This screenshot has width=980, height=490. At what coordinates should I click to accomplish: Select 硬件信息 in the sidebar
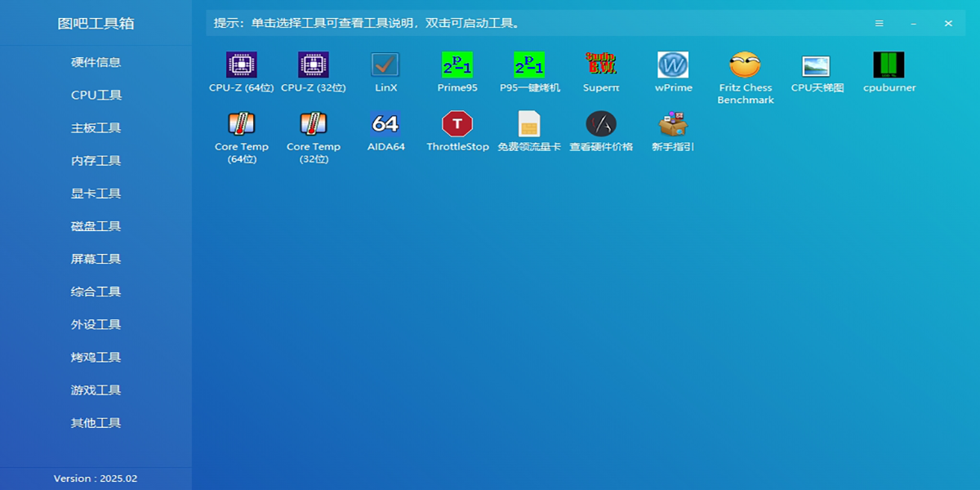pos(96,62)
